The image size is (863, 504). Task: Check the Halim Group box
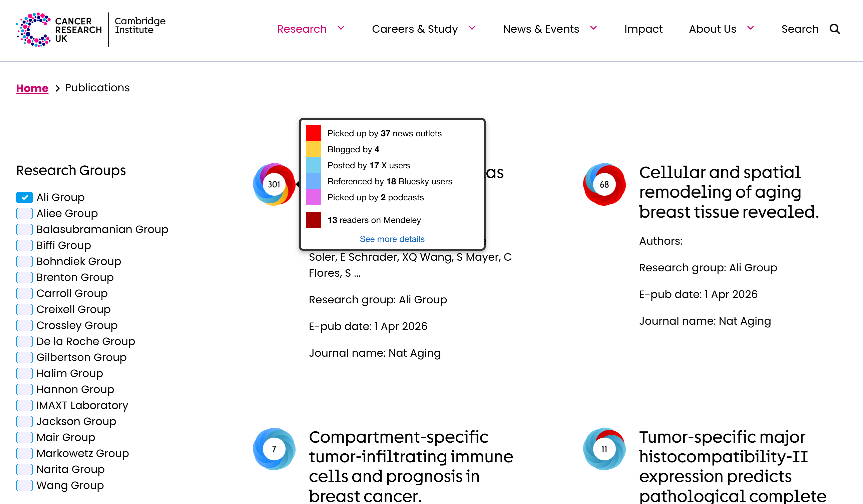24,373
